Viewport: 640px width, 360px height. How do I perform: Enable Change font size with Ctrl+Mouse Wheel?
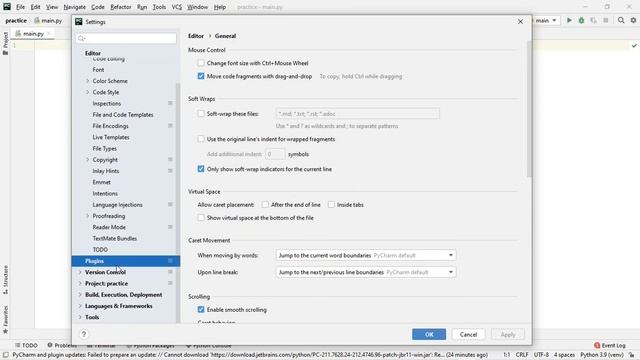(201, 63)
